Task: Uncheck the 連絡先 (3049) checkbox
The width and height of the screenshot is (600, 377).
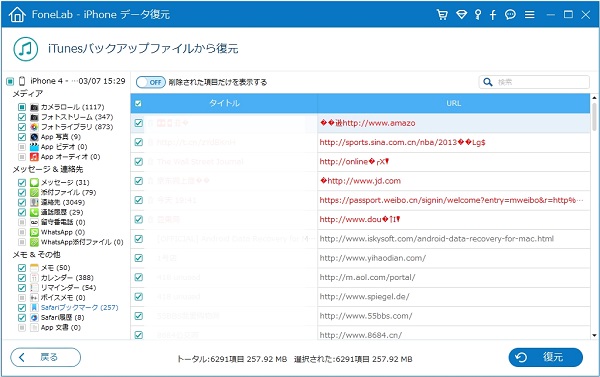Action: [x=22, y=202]
